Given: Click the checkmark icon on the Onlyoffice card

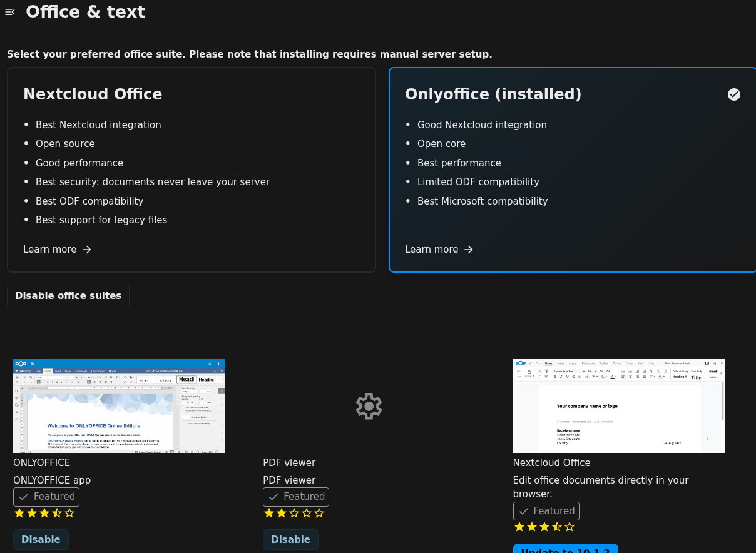Looking at the screenshot, I should pos(734,94).
